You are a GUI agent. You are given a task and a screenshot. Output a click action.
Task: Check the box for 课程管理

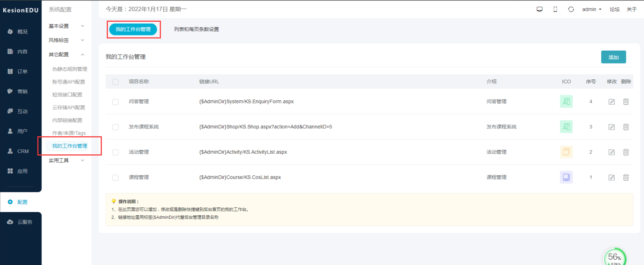coord(115,178)
